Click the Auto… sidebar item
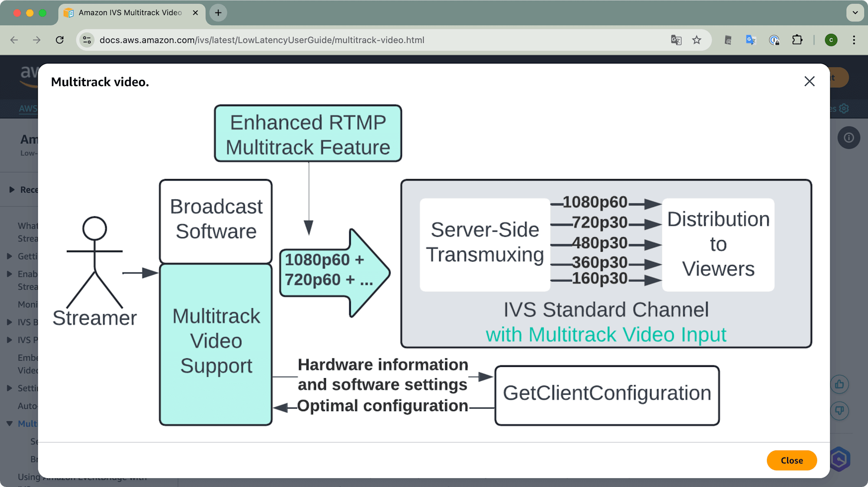 click(x=28, y=406)
